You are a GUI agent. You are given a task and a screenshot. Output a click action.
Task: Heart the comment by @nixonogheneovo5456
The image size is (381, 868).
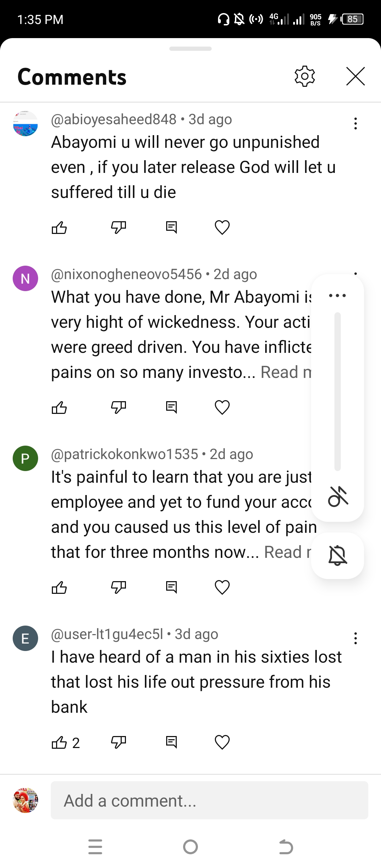222,408
